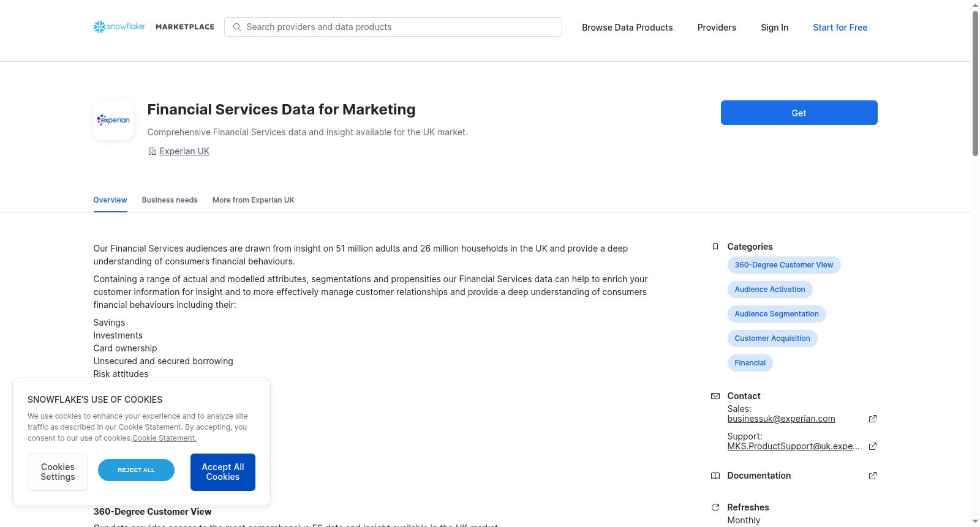
Task: Reject all cookies
Action: (x=136, y=470)
